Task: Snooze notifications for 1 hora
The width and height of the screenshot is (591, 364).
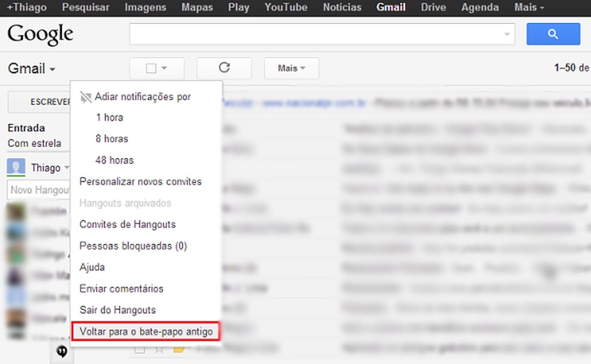Action: [109, 118]
